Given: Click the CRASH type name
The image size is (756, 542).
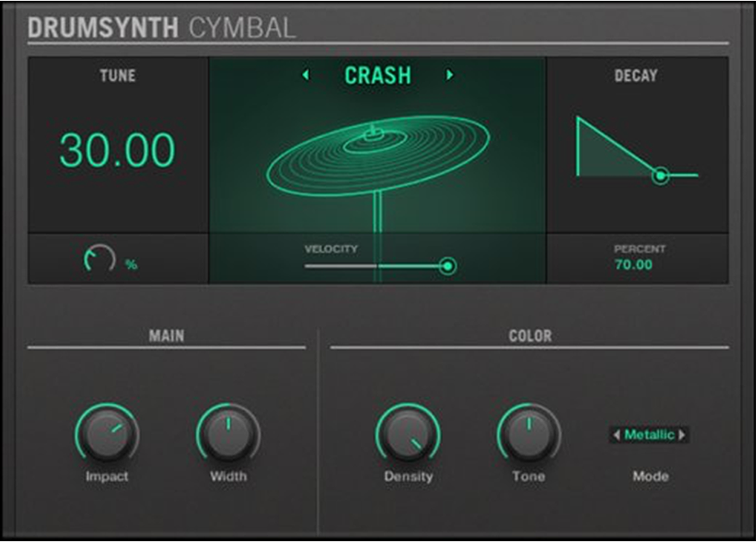Looking at the screenshot, I should (377, 75).
